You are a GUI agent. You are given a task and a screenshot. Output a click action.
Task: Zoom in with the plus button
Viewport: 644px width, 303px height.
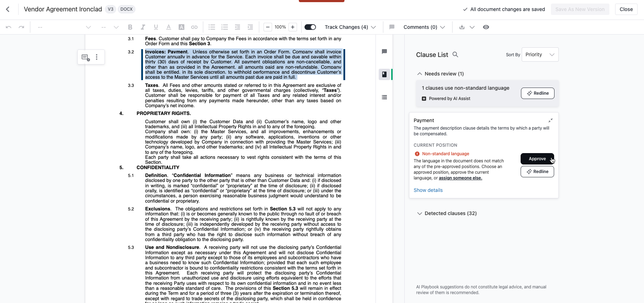[293, 27]
